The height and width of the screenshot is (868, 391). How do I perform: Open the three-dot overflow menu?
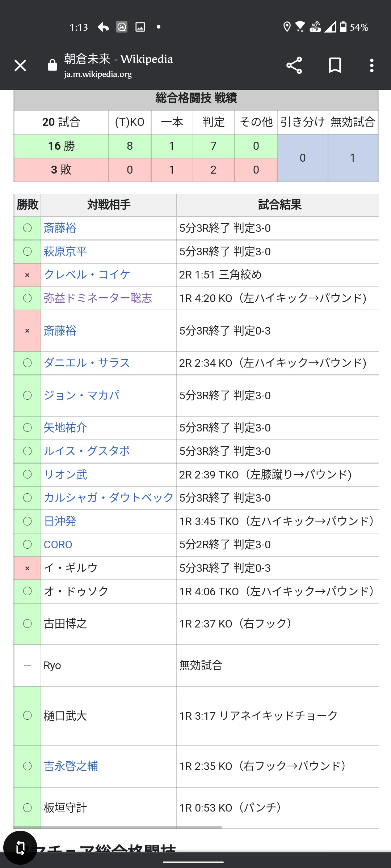371,65
